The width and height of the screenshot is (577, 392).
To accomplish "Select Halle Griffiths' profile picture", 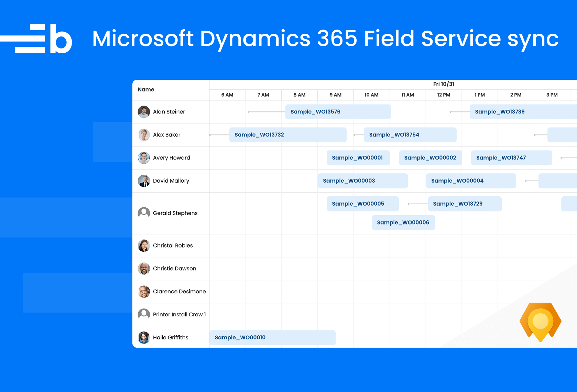I will (144, 337).
